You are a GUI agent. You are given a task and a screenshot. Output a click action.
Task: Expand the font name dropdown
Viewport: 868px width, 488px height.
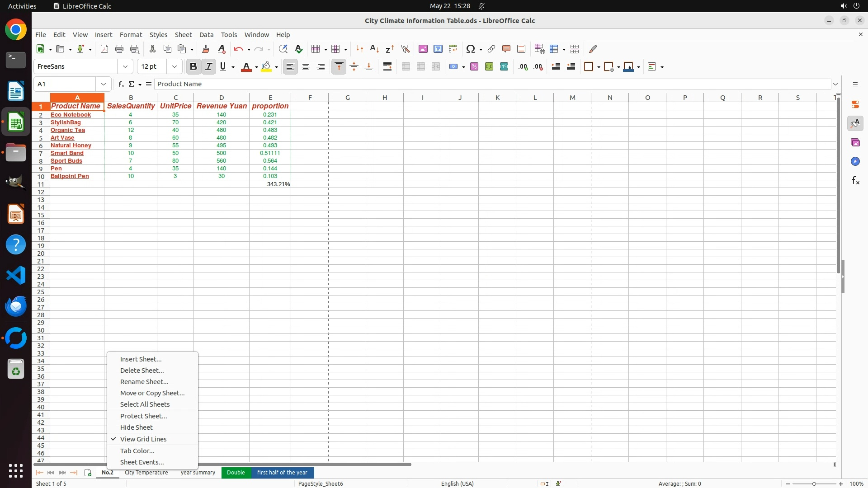coord(125,67)
